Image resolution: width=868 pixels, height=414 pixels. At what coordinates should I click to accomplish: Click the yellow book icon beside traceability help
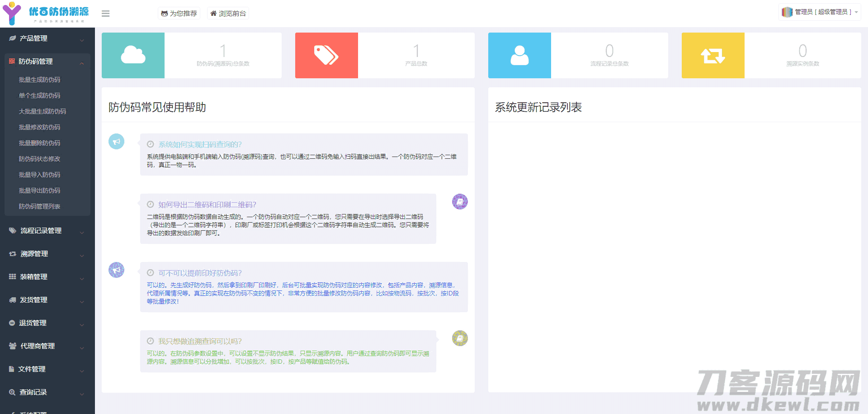(x=460, y=338)
